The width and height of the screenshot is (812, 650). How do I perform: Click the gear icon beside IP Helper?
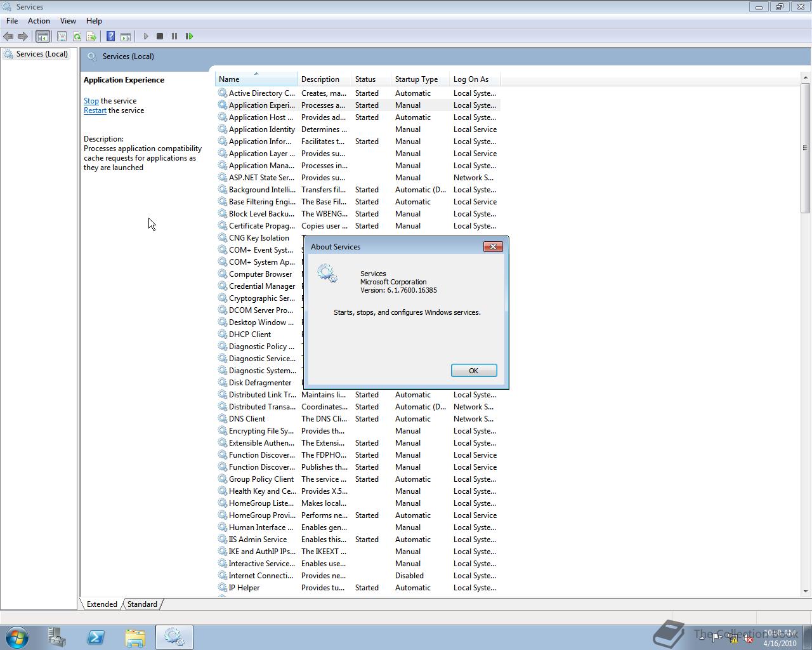pyautogui.click(x=223, y=587)
